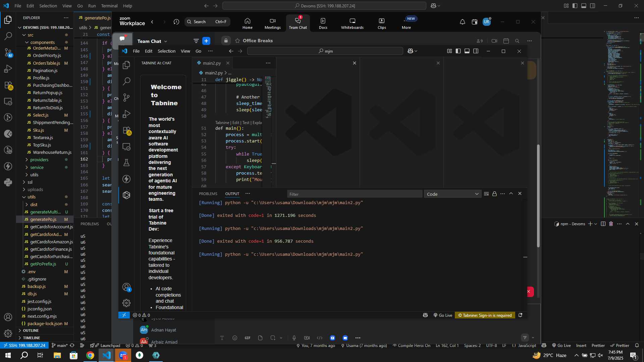This screenshot has width=644, height=362.
Task: Open the Tabnine icon in the inner activity bar
Action: click(126, 195)
